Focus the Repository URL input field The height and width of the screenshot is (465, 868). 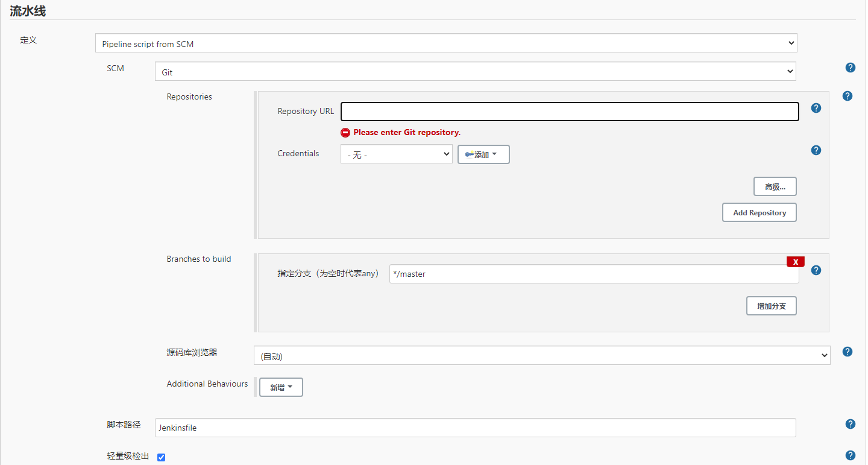pos(569,112)
